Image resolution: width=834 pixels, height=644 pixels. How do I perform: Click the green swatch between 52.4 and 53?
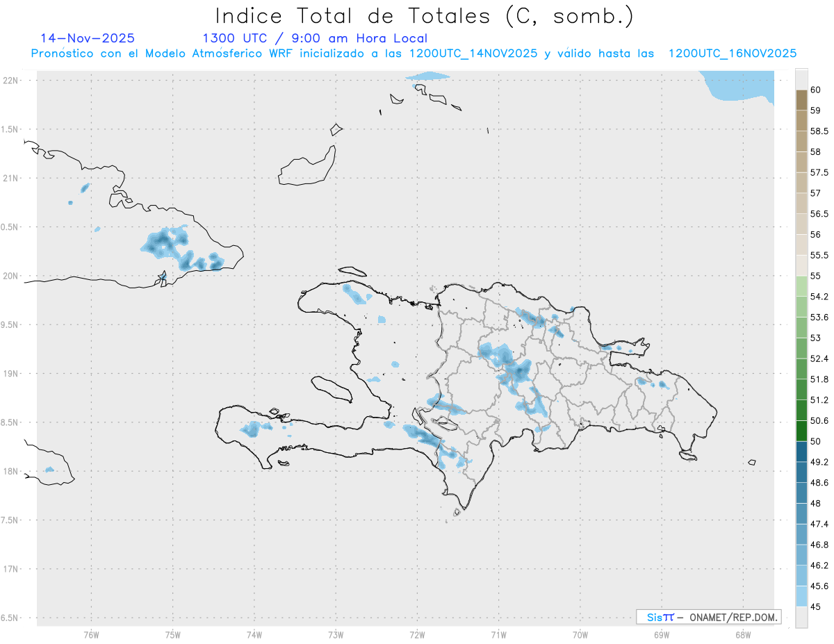801,348
